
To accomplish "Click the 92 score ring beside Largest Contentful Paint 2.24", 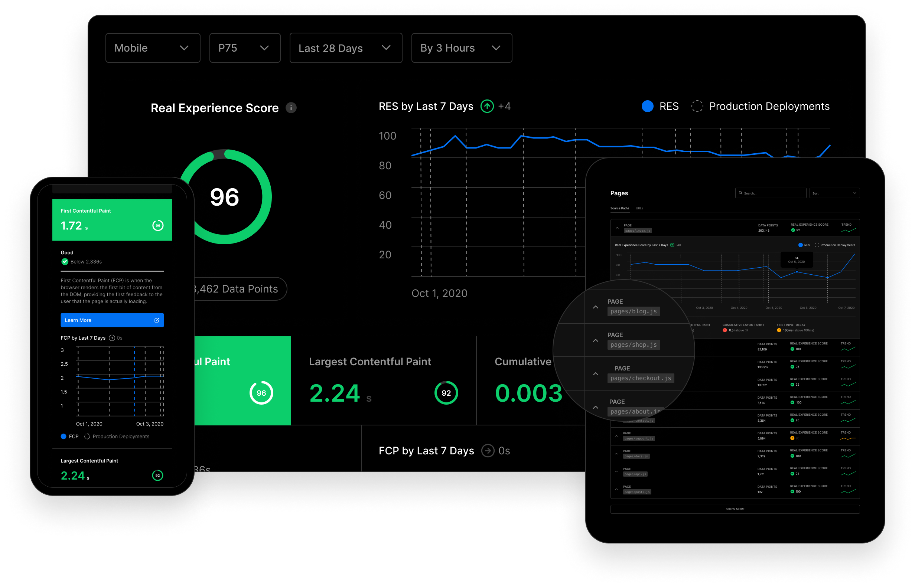I will pos(446,393).
